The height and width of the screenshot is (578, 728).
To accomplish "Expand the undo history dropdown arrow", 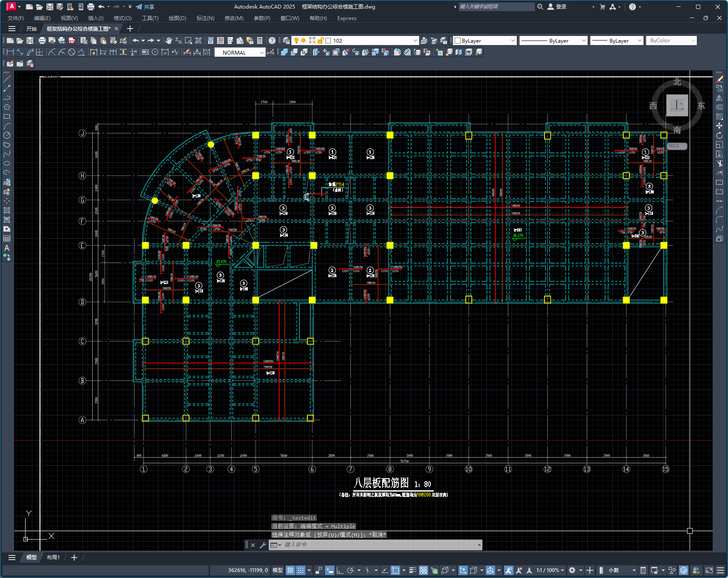I will (x=143, y=41).
